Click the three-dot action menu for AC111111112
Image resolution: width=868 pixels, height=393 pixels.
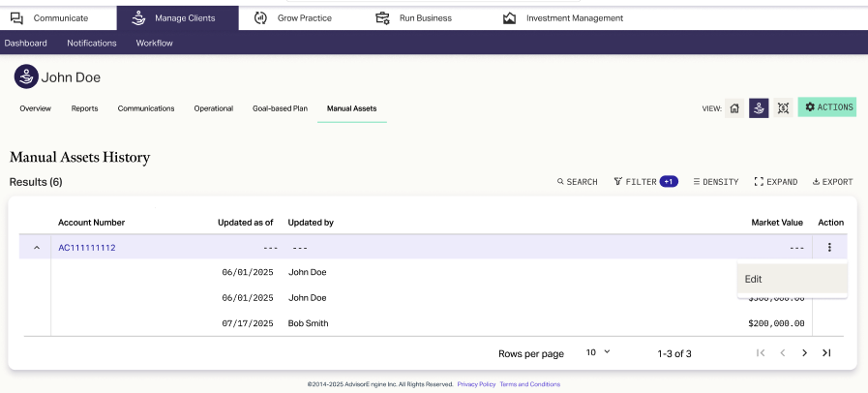(829, 248)
